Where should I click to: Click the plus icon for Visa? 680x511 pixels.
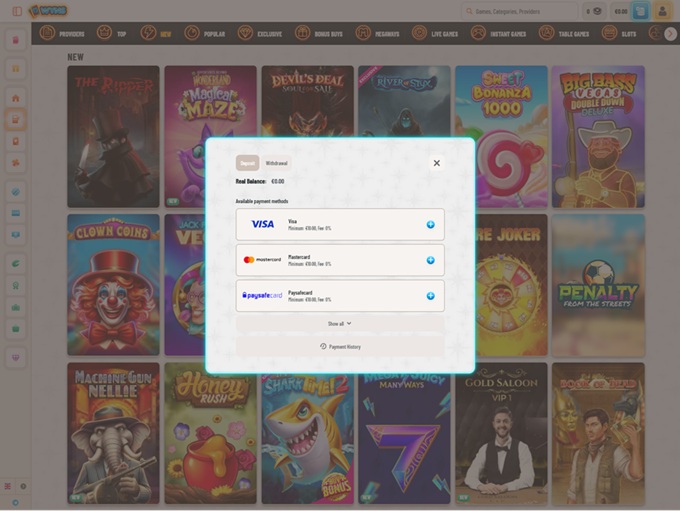click(430, 224)
